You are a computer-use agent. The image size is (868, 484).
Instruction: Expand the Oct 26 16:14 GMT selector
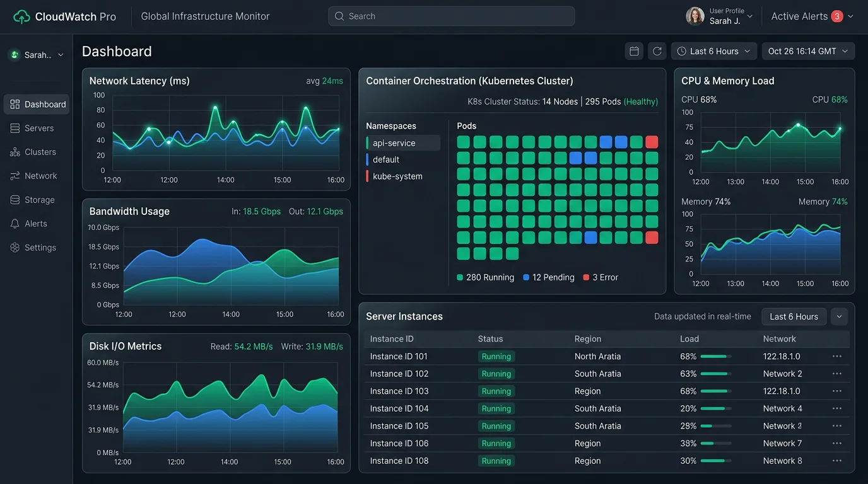(808, 50)
